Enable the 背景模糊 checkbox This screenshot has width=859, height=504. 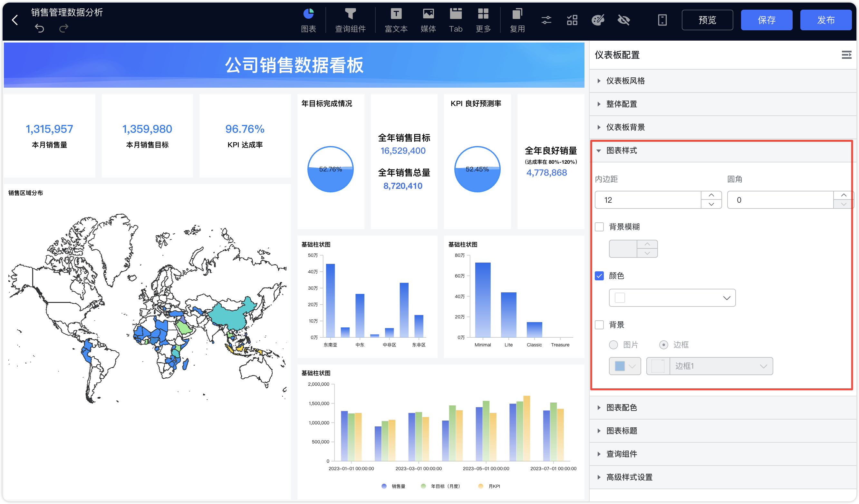[599, 227]
